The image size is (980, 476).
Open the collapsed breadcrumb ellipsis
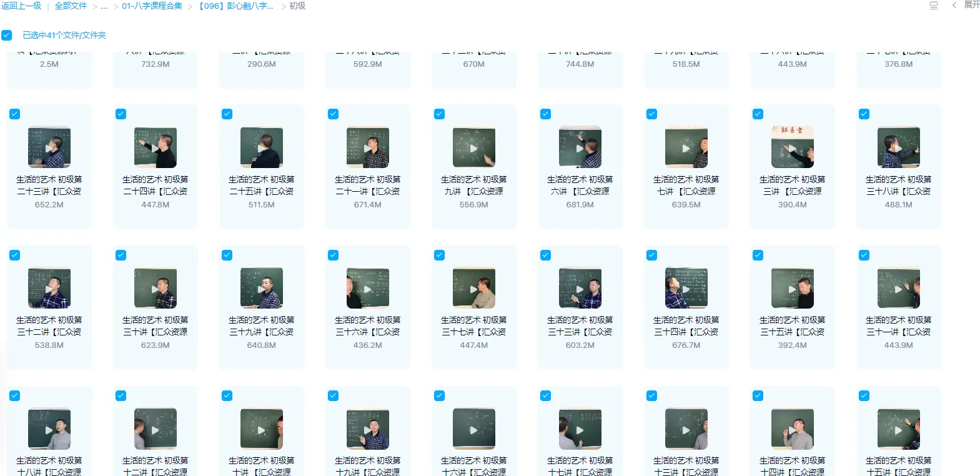[104, 6]
